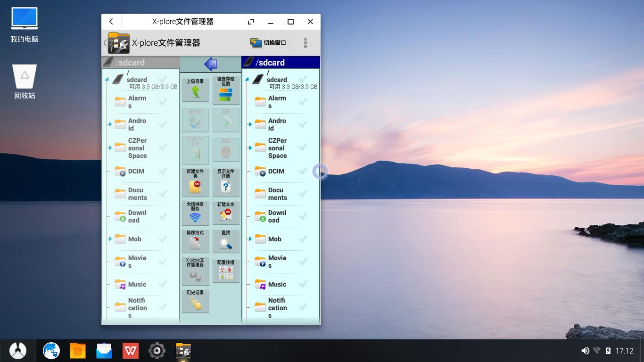Open the three-dot overflow menu
644x362 pixels.
click(x=305, y=42)
